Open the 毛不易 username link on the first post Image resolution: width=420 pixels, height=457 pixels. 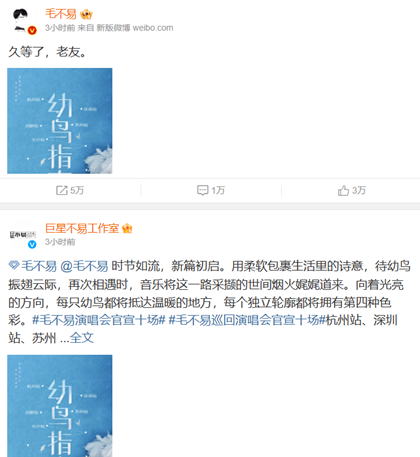point(61,14)
